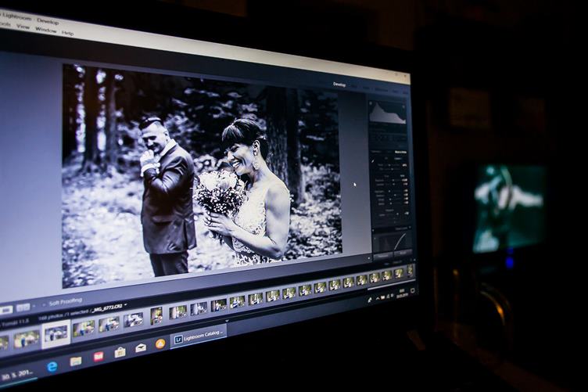This screenshot has height=392, width=588.
Task: Open the orange round taskbar app icon
Action: pos(160,343)
